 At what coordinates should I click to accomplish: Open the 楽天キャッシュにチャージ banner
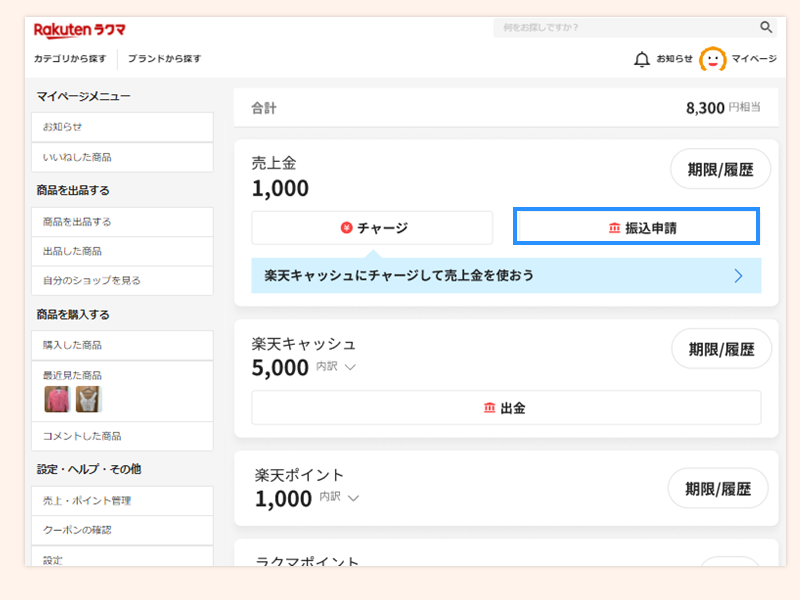(x=506, y=276)
